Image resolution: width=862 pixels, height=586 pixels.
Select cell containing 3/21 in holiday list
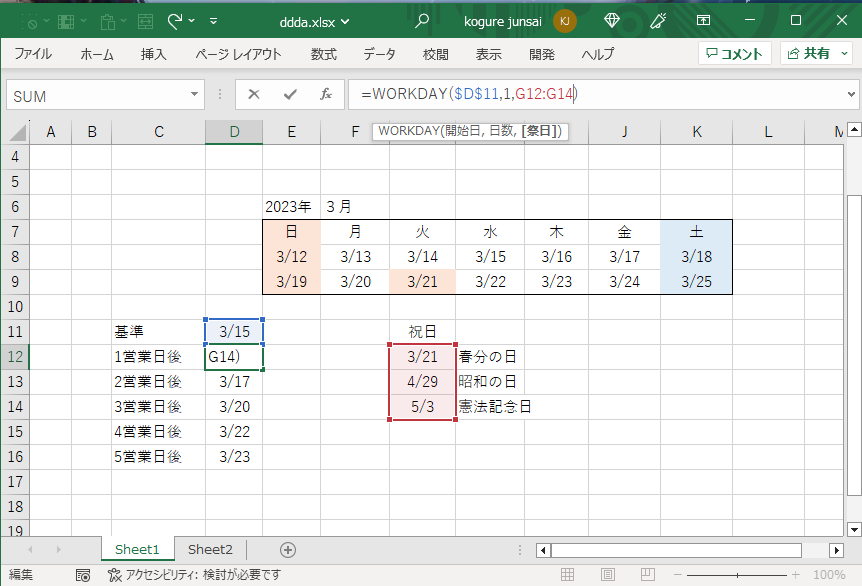coord(423,357)
